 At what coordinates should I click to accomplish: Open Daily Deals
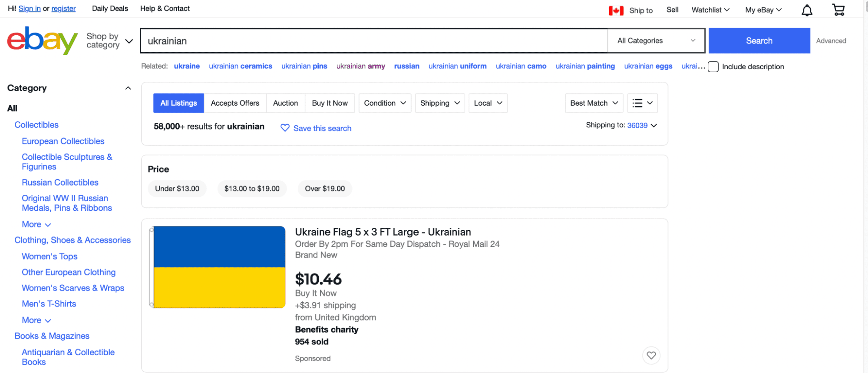click(110, 8)
